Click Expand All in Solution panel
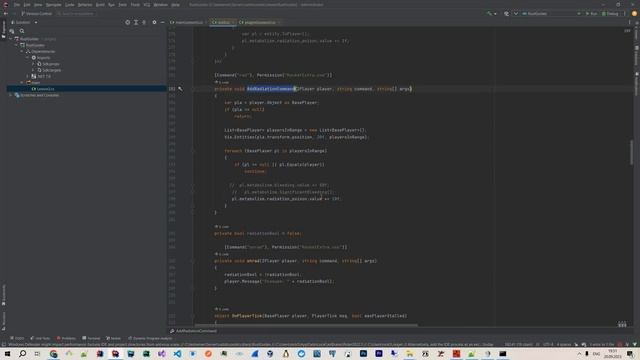Image resolution: width=640 pixels, height=360 pixels. pyautogui.click(x=136, y=22)
